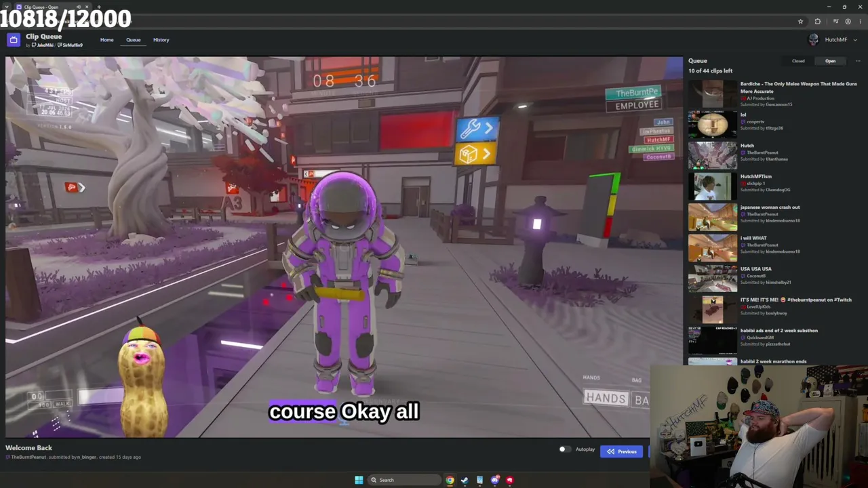Open a new browser tab

coord(99,7)
